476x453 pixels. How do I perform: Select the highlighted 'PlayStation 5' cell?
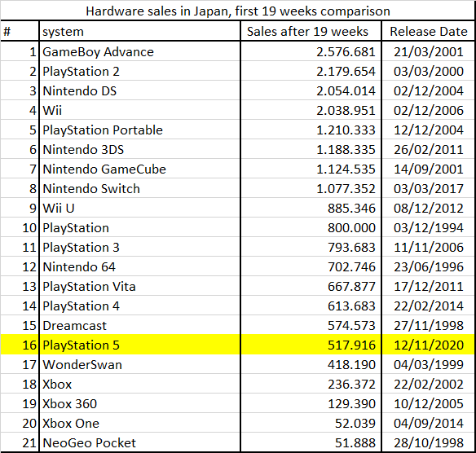(x=81, y=345)
